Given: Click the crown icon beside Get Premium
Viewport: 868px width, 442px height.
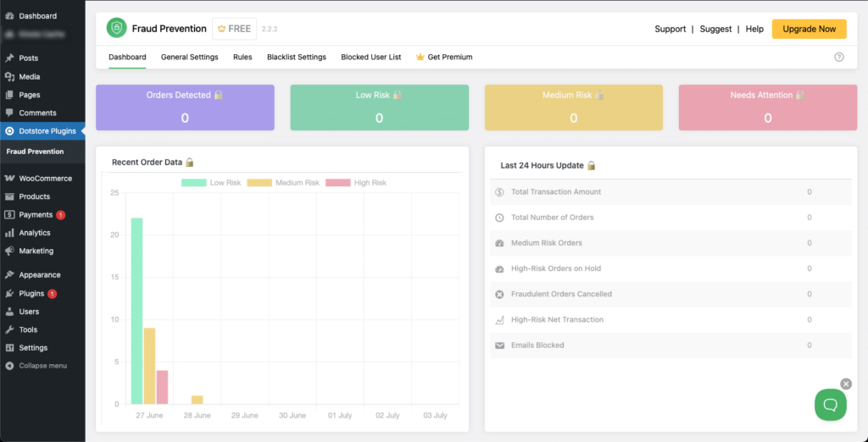Looking at the screenshot, I should (x=420, y=57).
